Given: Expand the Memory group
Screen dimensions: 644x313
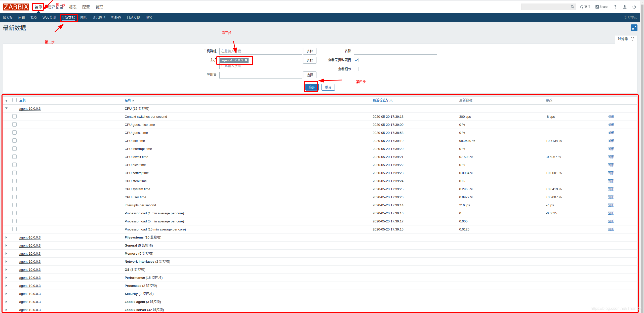Looking at the screenshot, I should pos(7,253).
